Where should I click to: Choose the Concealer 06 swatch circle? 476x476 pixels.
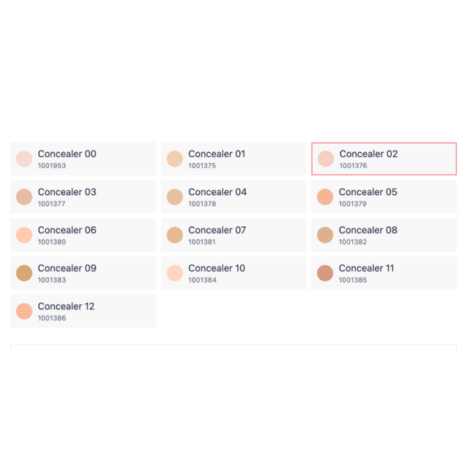tap(24, 235)
